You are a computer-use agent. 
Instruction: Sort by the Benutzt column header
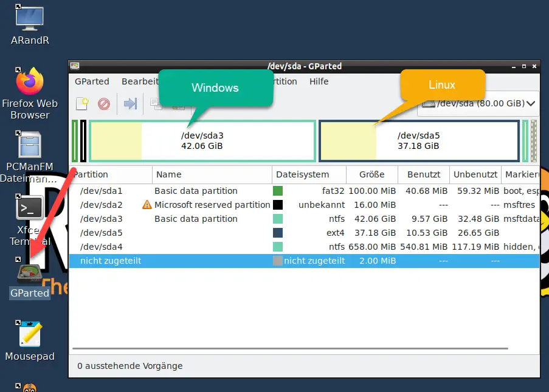[424, 174]
